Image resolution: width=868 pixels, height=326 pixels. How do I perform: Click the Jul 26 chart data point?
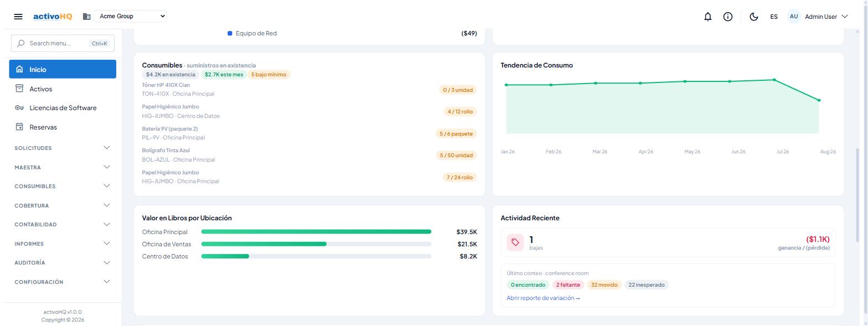pyautogui.click(x=774, y=80)
